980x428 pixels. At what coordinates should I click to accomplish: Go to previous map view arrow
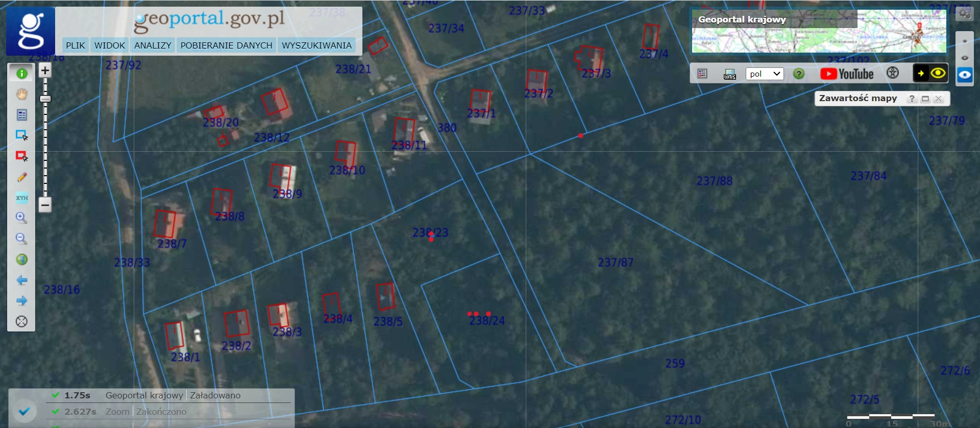tap(21, 280)
